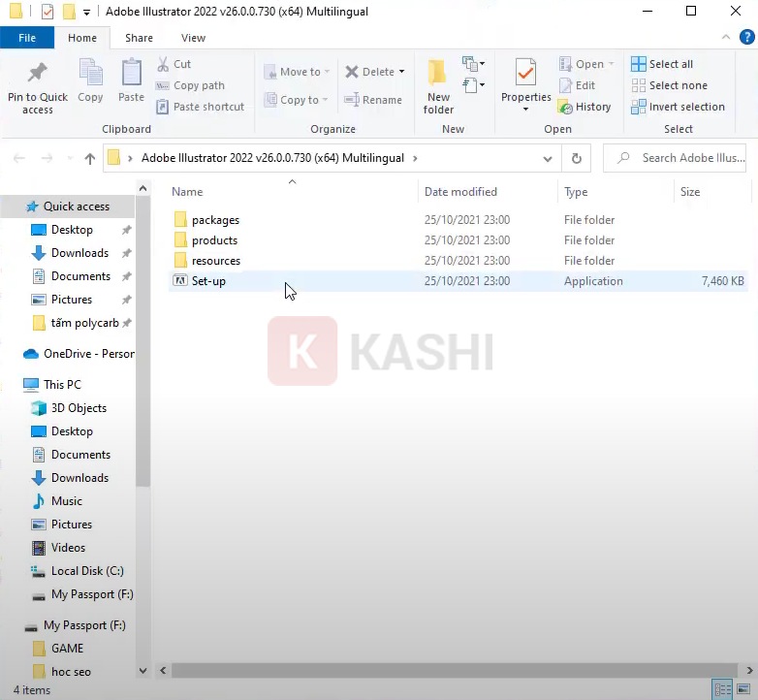Sort by the Size column header
Image resolution: width=758 pixels, height=700 pixels.
click(690, 192)
